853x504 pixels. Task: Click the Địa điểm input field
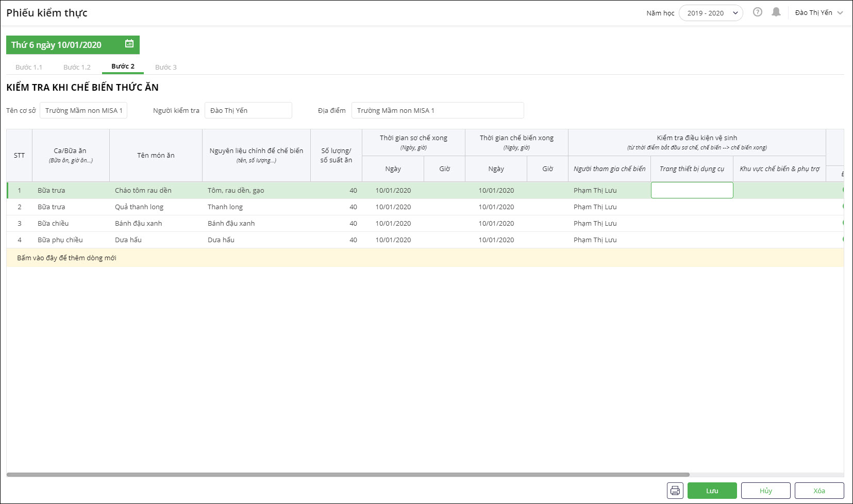(437, 110)
